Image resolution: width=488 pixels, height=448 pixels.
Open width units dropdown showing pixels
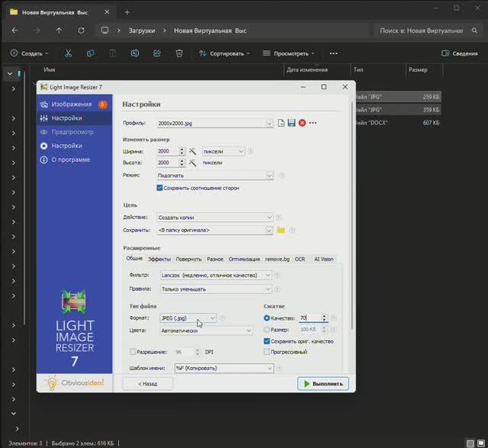click(x=223, y=151)
